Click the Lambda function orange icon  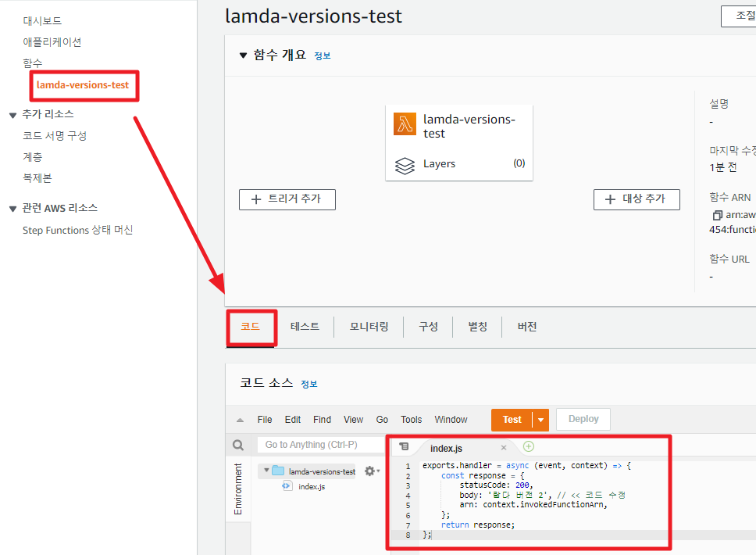(405, 124)
